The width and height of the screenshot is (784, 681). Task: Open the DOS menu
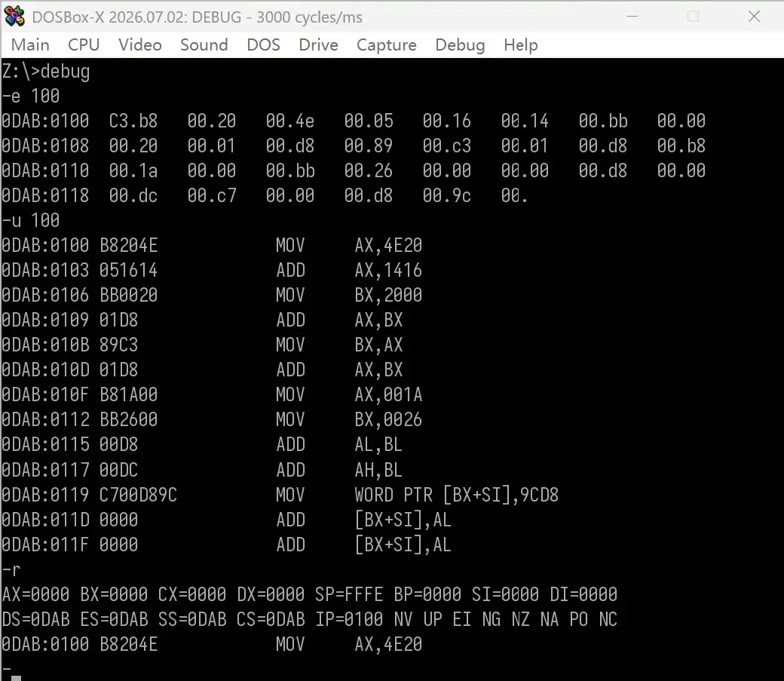tap(264, 45)
